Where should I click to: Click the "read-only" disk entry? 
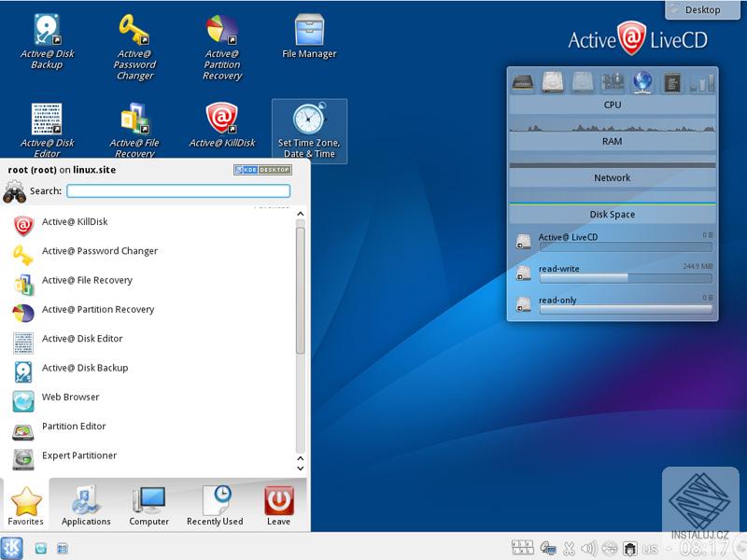613,303
